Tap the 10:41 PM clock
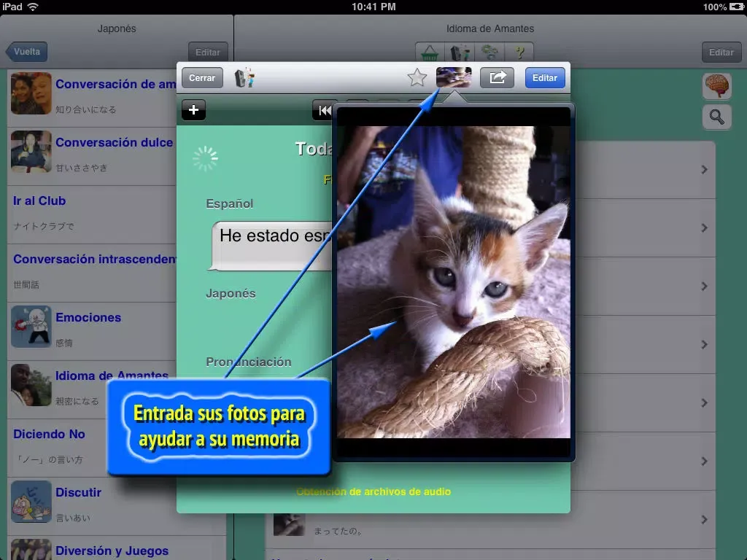 (x=373, y=7)
